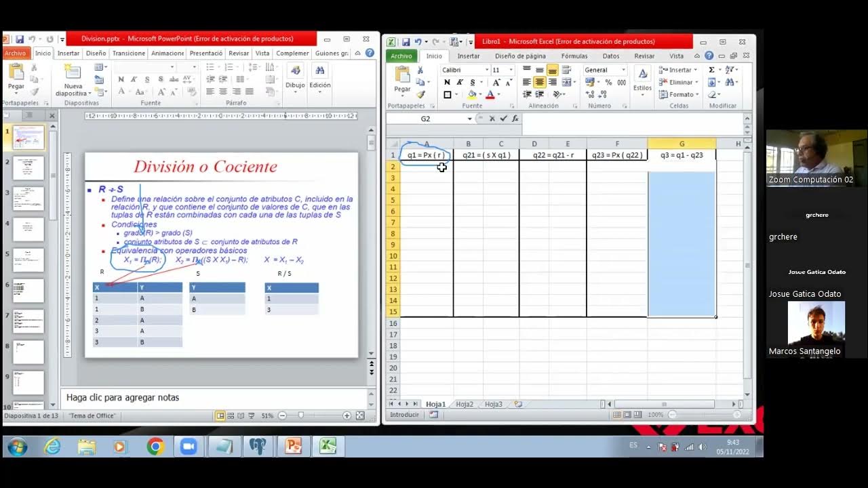Click Excel's increase font size icon
Screen dimensions: 868x488
[496, 82]
